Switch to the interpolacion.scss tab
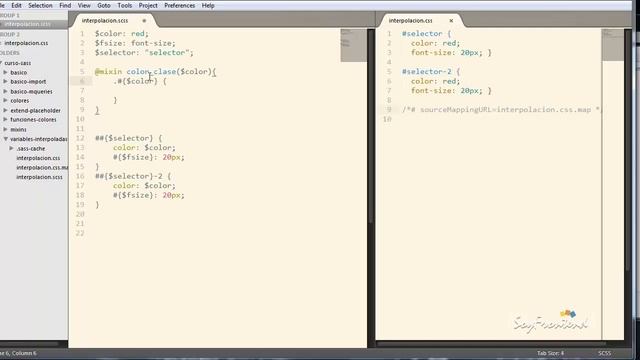The width and height of the screenshot is (640, 360). pyautogui.click(x=105, y=20)
